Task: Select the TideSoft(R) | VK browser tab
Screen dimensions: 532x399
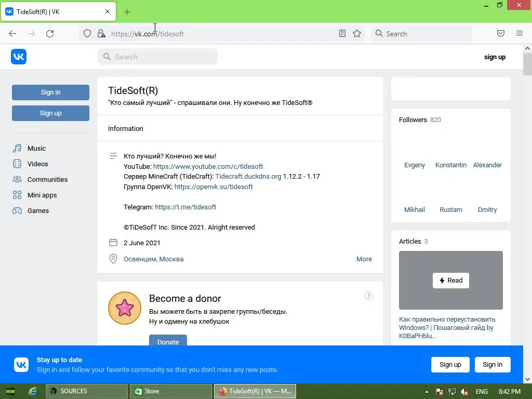Action: (x=58, y=12)
